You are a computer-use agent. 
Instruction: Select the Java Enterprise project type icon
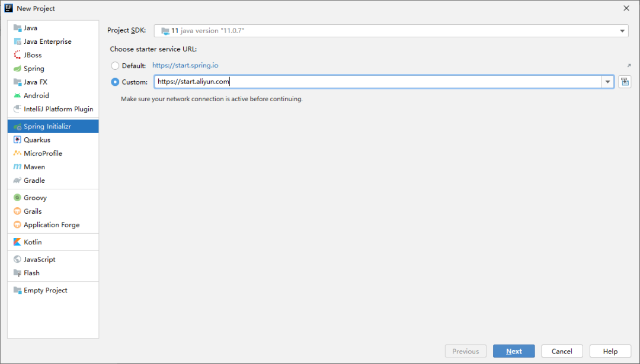(17, 41)
